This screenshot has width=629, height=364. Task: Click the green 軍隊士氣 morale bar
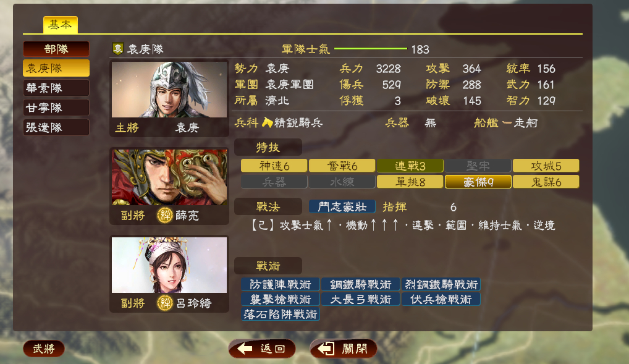[x=371, y=49]
